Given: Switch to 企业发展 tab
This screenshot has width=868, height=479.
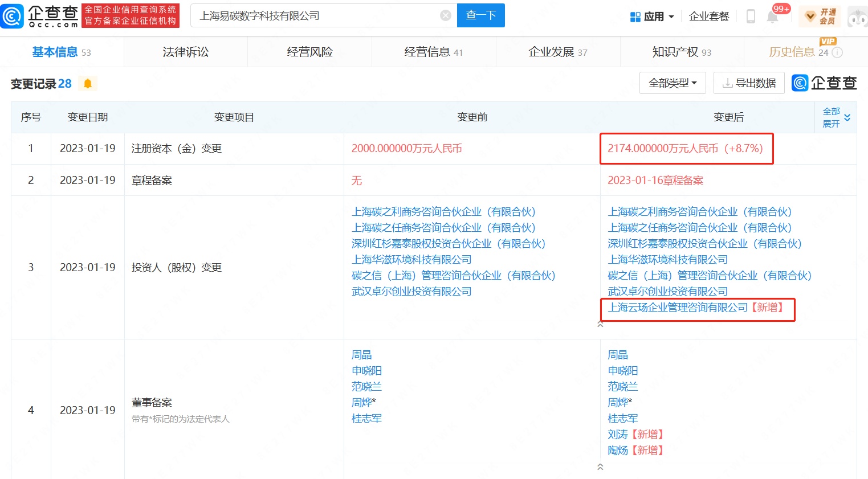Looking at the screenshot, I should pos(558,52).
